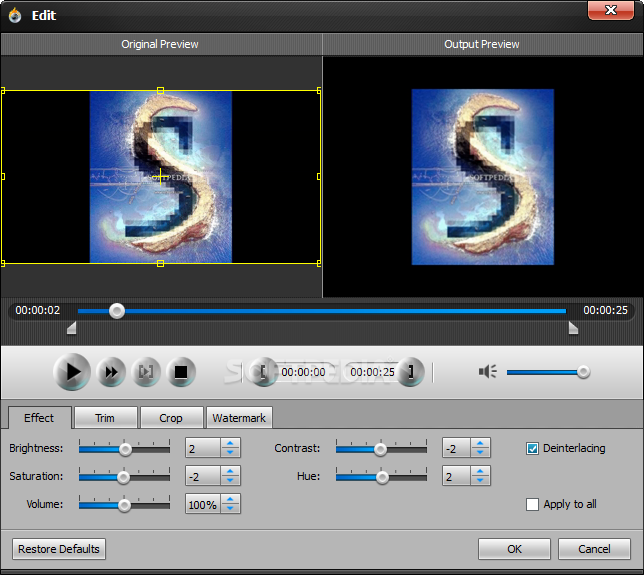Click the left-middle crop handle
This screenshot has height=575, width=644.
(3, 177)
